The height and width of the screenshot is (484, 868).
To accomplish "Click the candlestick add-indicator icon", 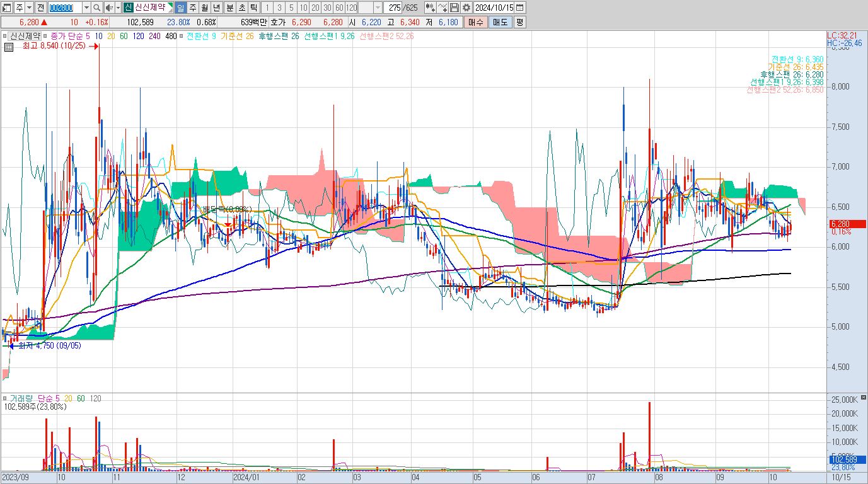I will tap(430, 8).
